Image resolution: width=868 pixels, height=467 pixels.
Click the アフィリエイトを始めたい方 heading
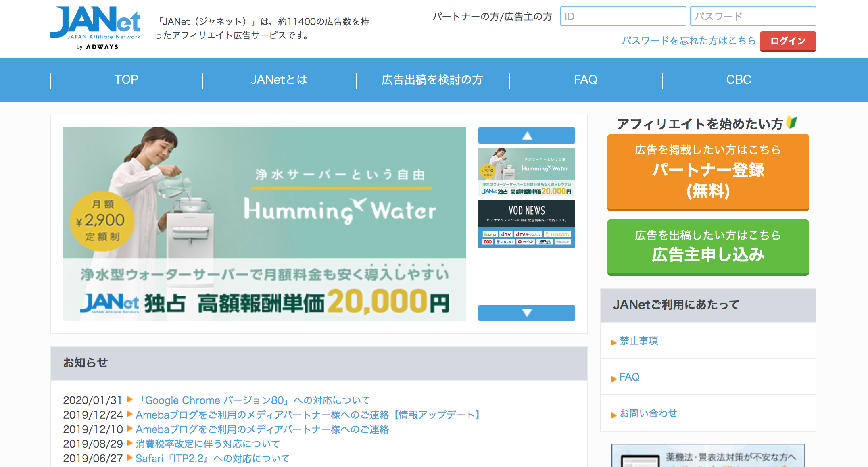tap(700, 124)
